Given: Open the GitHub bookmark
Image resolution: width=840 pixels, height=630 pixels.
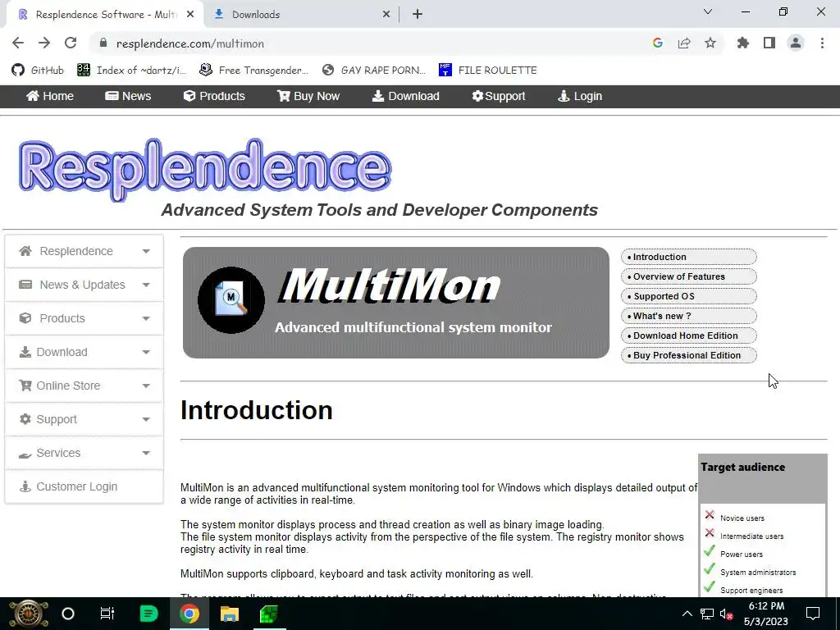Looking at the screenshot, I should [x=38, y=71].
